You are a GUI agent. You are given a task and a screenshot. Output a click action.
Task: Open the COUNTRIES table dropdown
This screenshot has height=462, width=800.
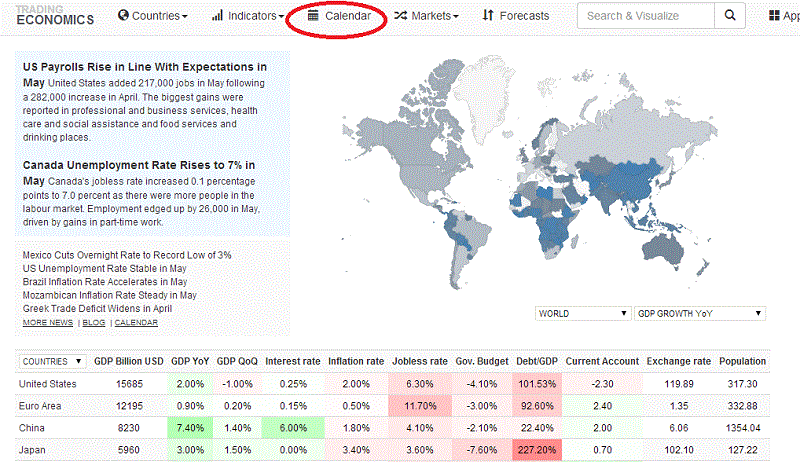click(x=53, y=361)
